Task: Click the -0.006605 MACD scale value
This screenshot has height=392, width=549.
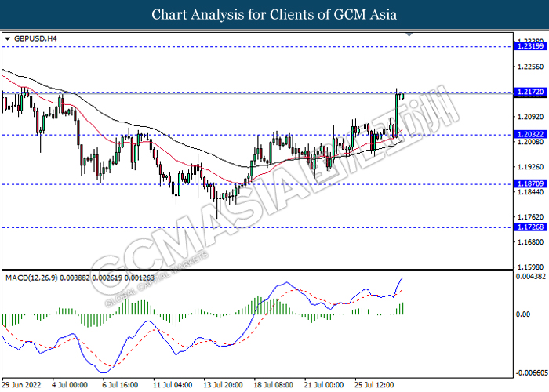Action: [532, 372]
